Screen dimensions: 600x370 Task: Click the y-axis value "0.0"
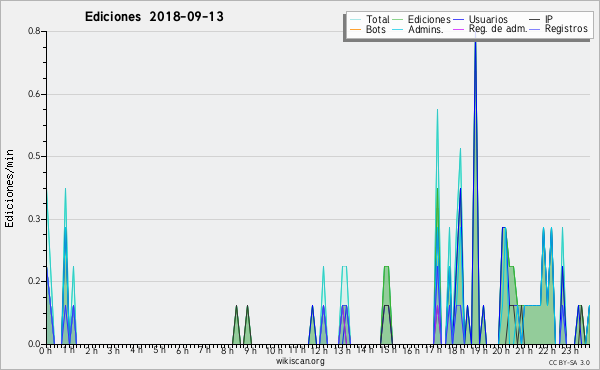(x=34, y=344)
